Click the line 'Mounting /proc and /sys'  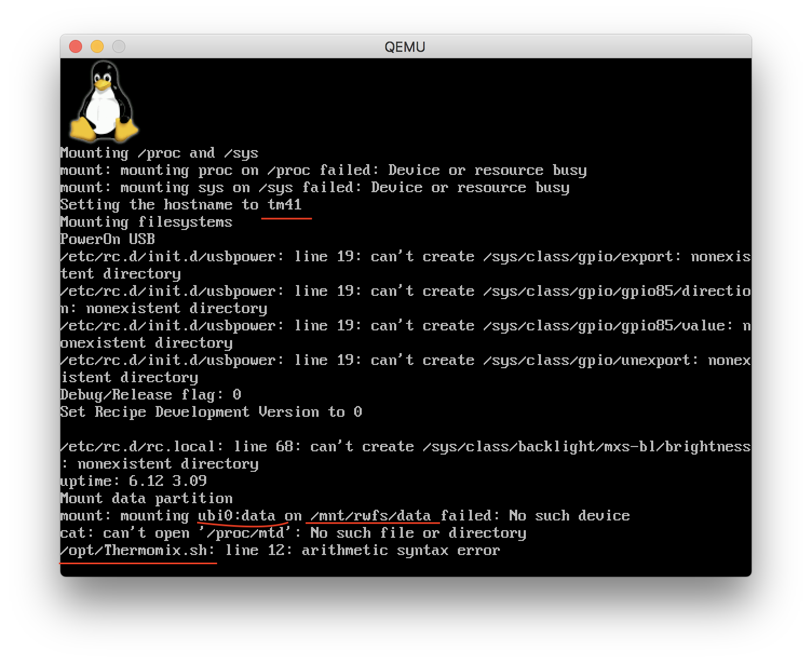159,153
